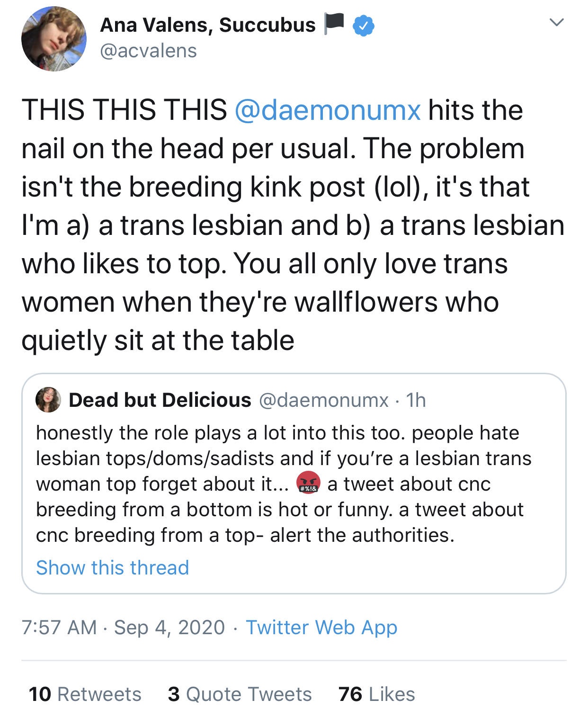Click Ana Valens profile avatar

click(54, 39)
